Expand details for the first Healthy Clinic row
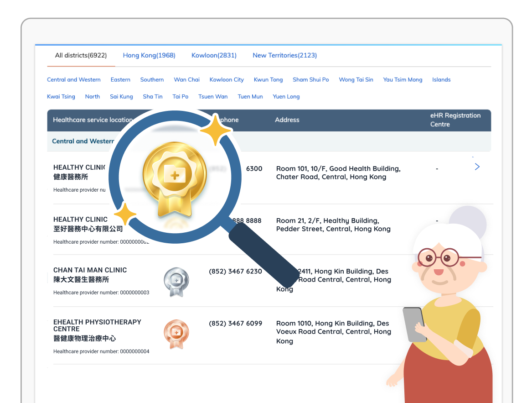Image resolution: width=532 pixels, height=403 pixels. [477, 167]
